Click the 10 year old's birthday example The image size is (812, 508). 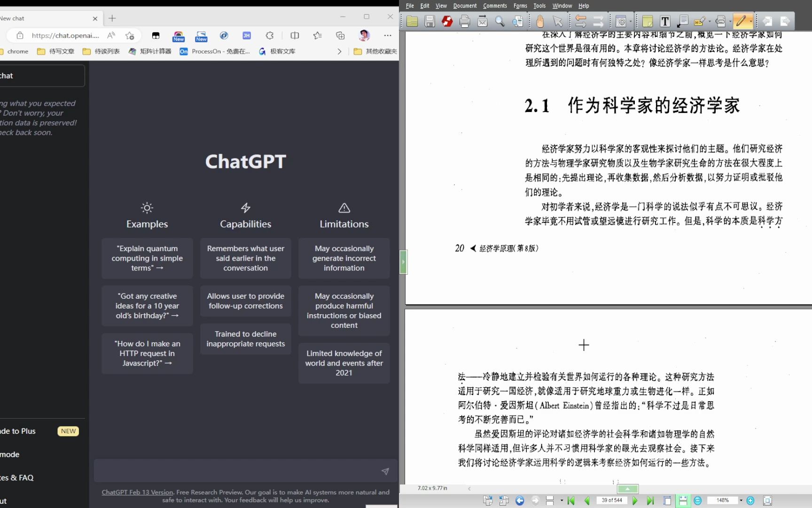(147, 306)
